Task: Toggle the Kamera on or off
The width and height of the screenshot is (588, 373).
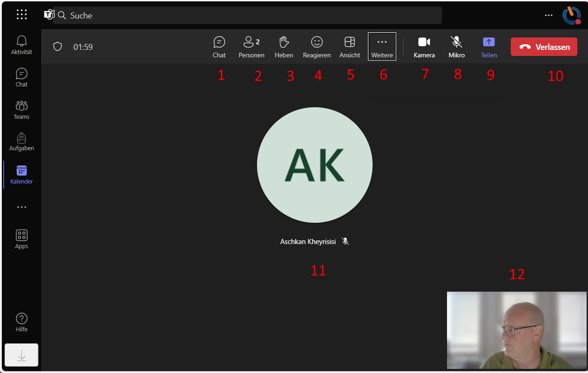Action: coord(424,47)
